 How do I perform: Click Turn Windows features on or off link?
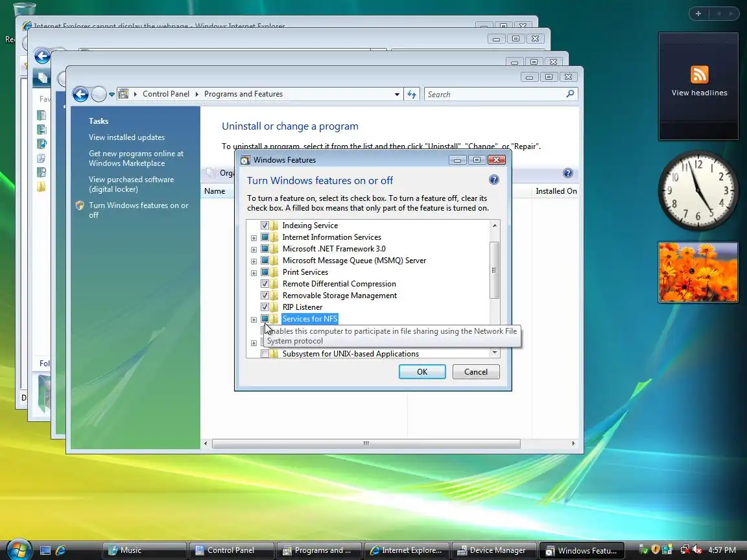(138, 210)
